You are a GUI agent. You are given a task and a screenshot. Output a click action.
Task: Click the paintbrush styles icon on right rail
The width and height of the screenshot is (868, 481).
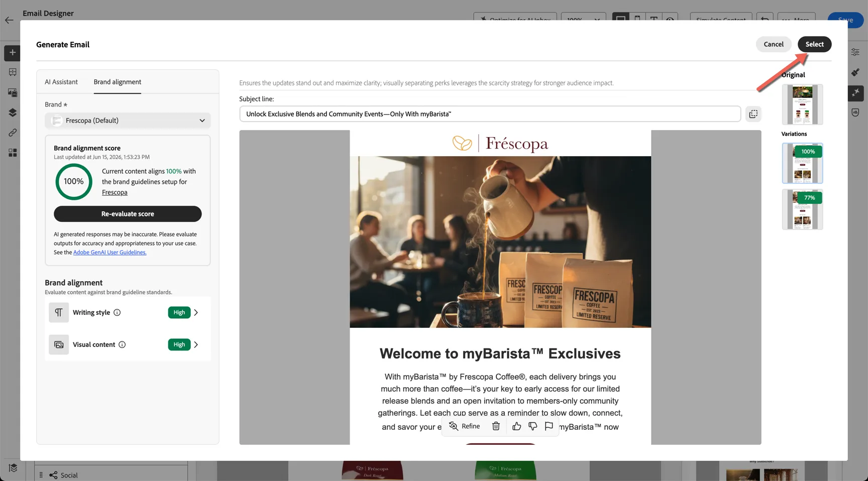(855, 72)
